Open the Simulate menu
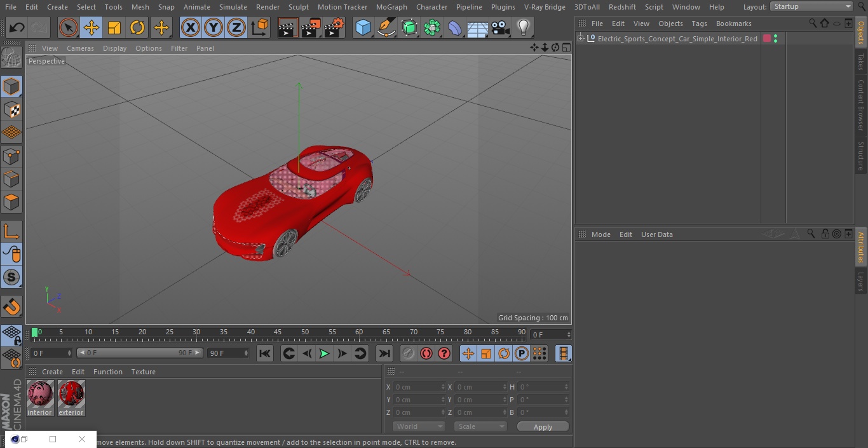The width and height of the screenshot is (868, 448). pos(233,7)
